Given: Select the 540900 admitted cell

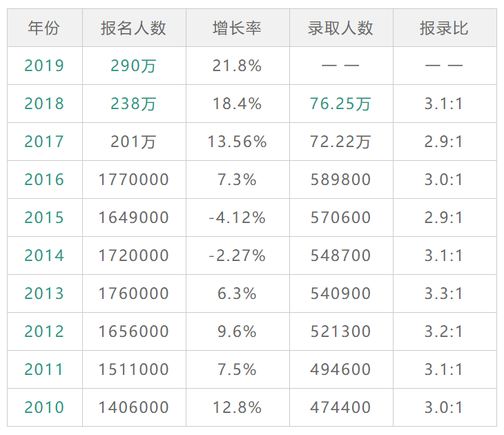Looking at the screenshot, I should (340, 293).
